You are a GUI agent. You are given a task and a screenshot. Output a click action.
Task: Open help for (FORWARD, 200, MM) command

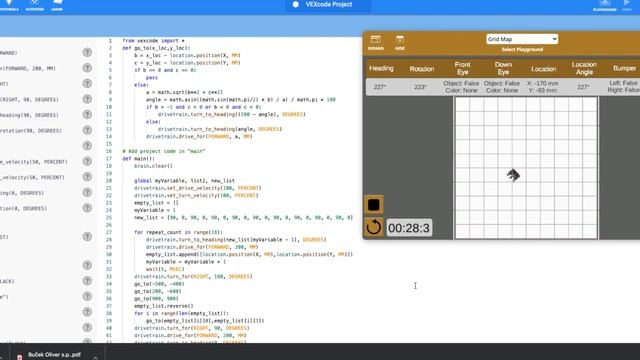tap(87, 68)
